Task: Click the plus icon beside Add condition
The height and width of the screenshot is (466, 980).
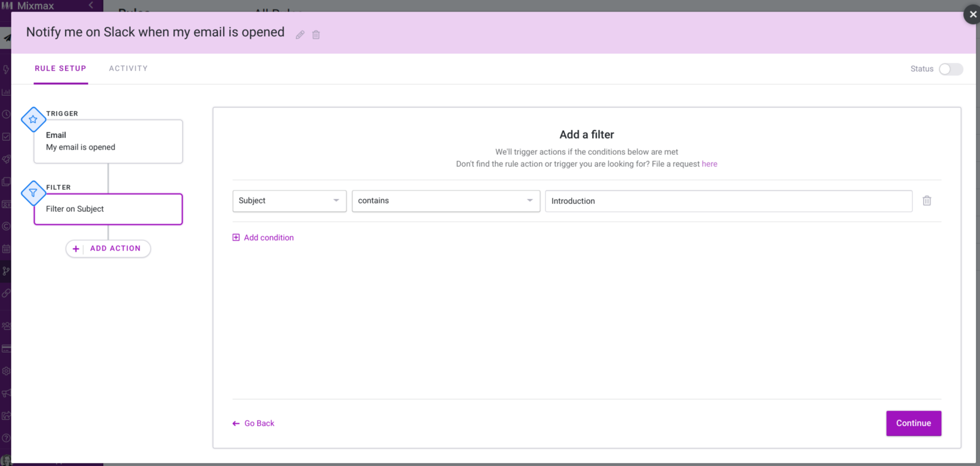Action: pyautogui.click(x=236, y=237)
